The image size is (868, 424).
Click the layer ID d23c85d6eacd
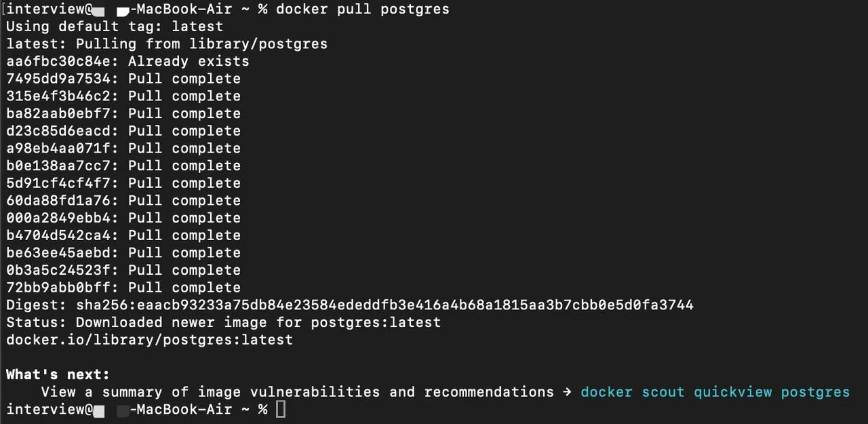(x=58, y=131)
